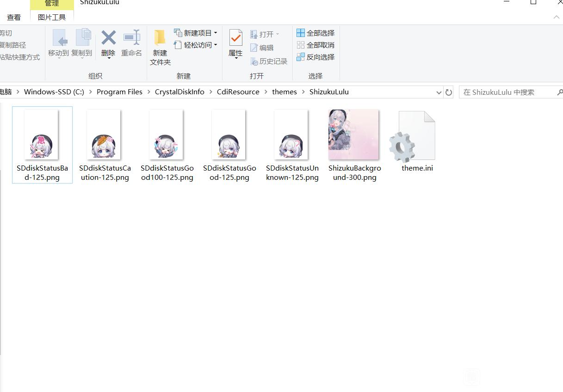The height and width of the screenshot is (392, 563).
Task: Choose Select none (全部取消)
Action: (x=316, y=45)
